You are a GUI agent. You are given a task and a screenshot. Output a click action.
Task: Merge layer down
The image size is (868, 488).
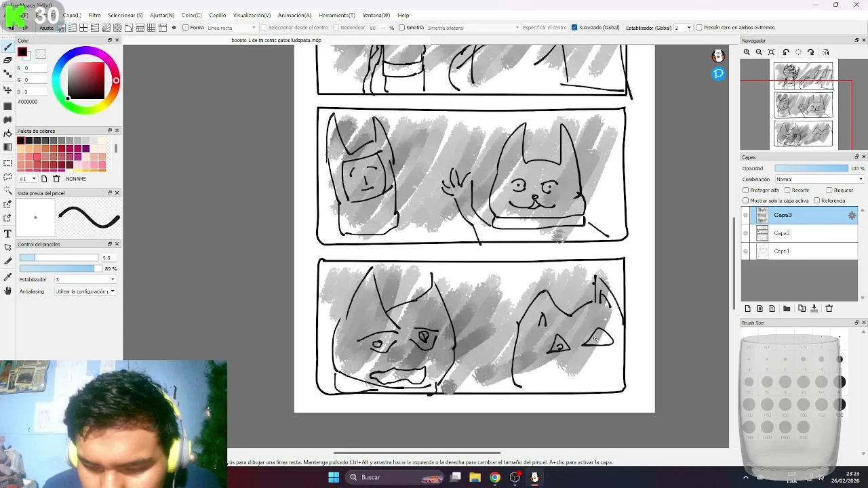click(x=814, y=308)
